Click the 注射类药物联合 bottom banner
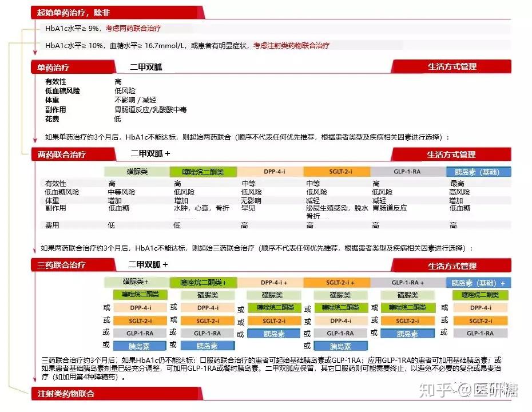532x412 pixels. 116,394
